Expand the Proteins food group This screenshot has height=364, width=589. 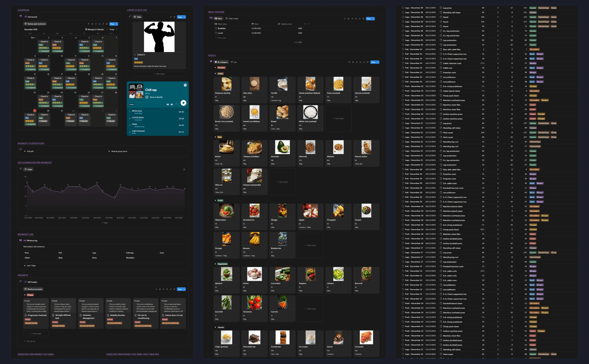click(x=215, y=68)
